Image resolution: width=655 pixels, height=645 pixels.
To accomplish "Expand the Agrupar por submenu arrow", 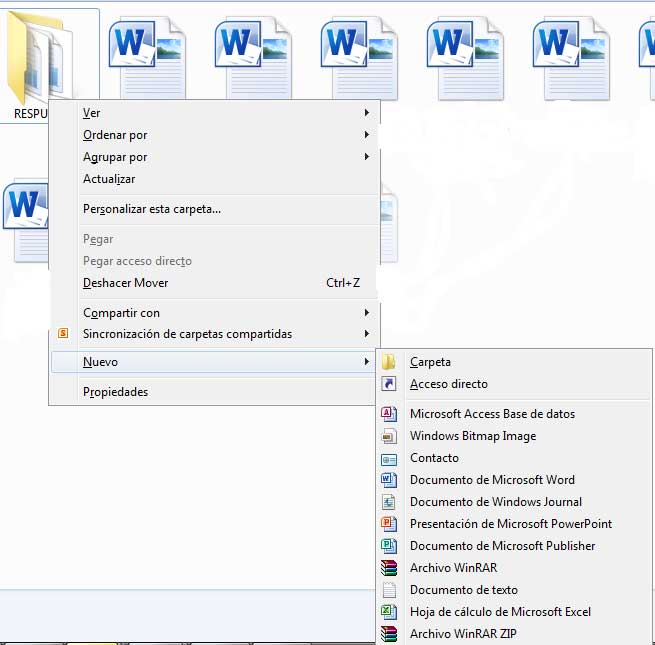I will (x=366, y=157).
